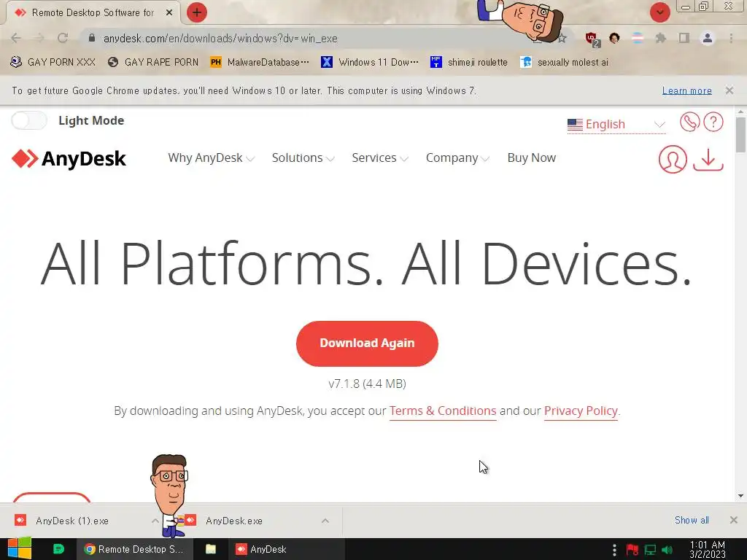This screenshot has width=747, height=560.
Task: Expand the Solutions menu
Action: click(x=303, y=157)
